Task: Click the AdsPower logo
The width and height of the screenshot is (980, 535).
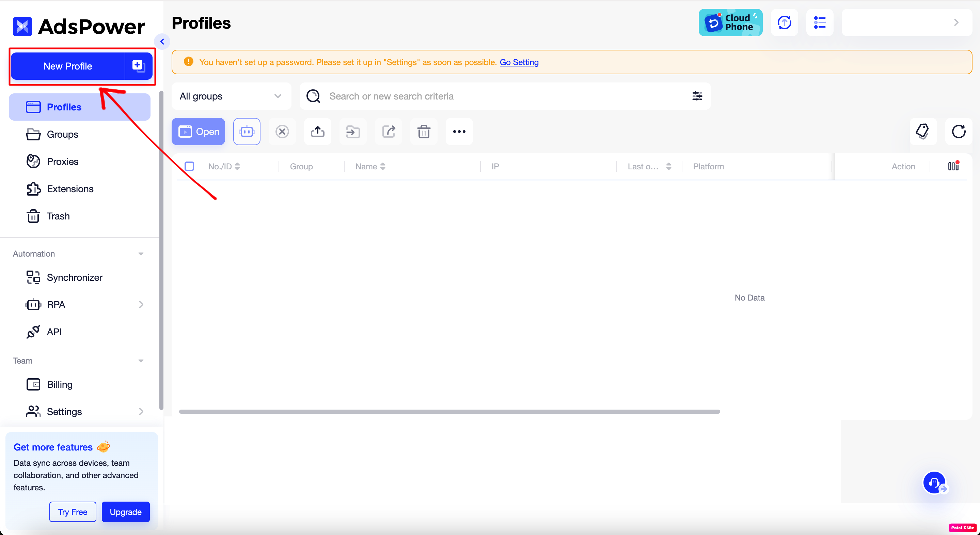Action: tap(79, 26)
